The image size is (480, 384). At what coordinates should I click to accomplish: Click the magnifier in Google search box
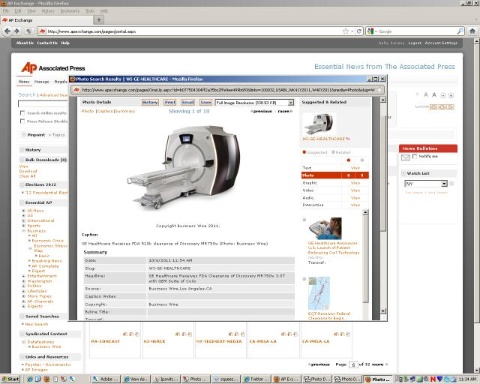point(460,31)
